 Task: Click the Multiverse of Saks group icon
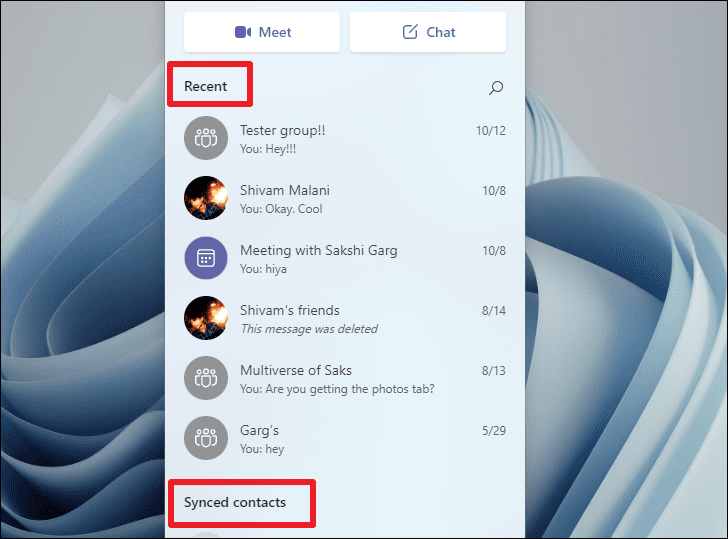(206, 378)
